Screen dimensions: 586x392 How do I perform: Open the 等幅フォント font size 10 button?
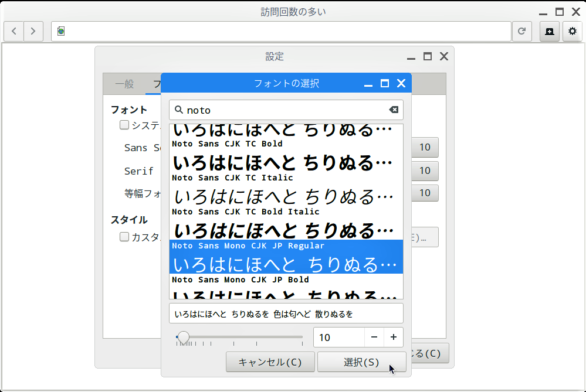coord(425,193)
